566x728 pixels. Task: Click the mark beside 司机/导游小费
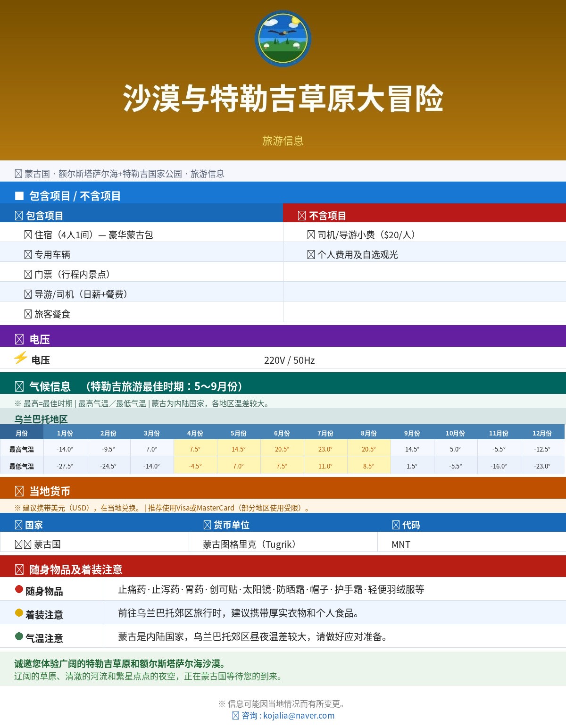311,235
